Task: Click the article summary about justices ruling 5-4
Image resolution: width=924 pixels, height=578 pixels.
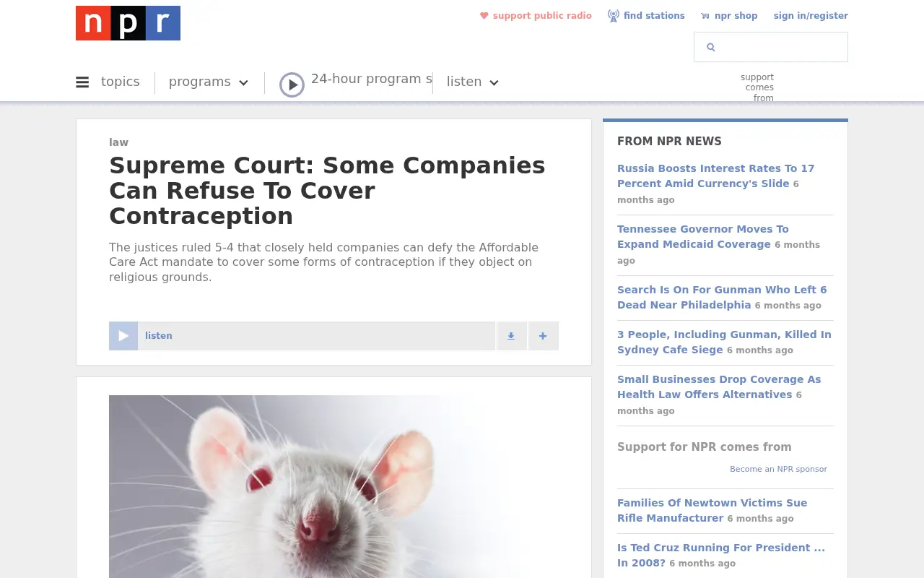Action: [324, 262]
